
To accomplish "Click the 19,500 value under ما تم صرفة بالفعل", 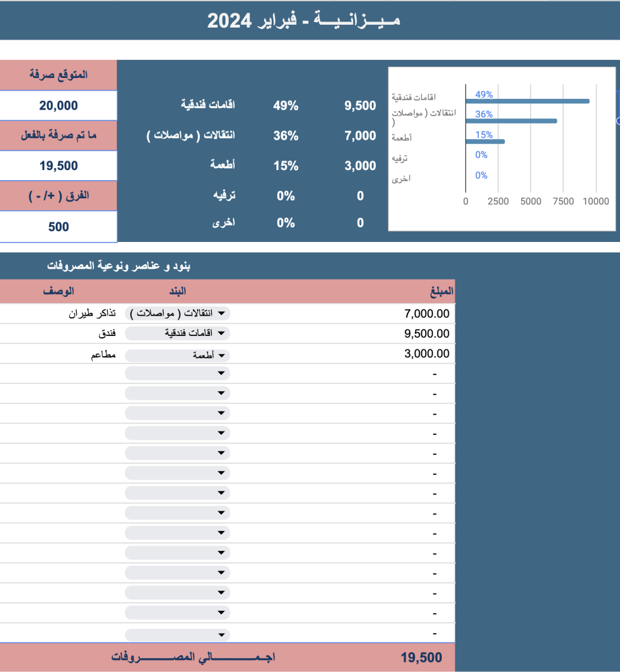I will tap(59, 166).
